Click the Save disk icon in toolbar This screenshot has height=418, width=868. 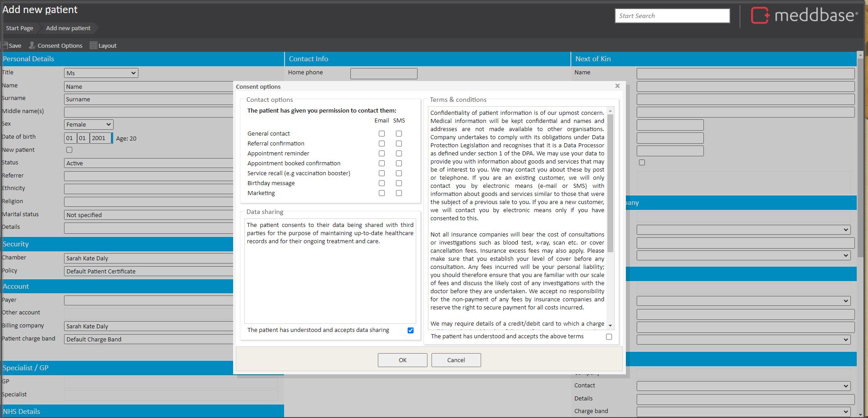(x=5, y=45)
